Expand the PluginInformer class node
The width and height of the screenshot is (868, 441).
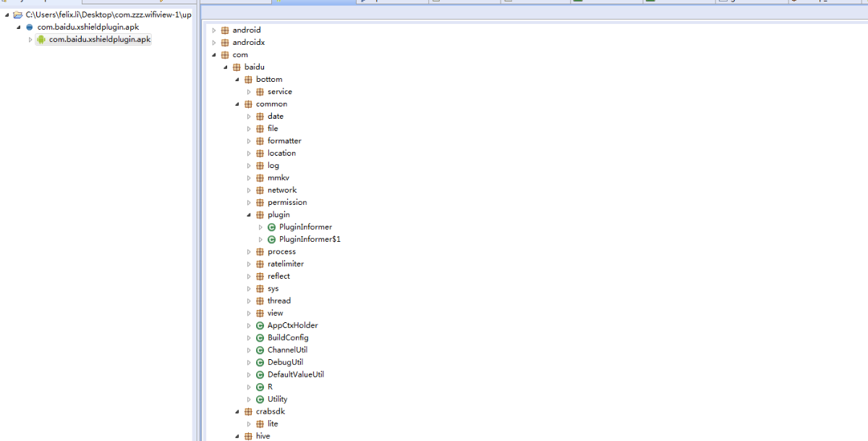coord(260,227)
